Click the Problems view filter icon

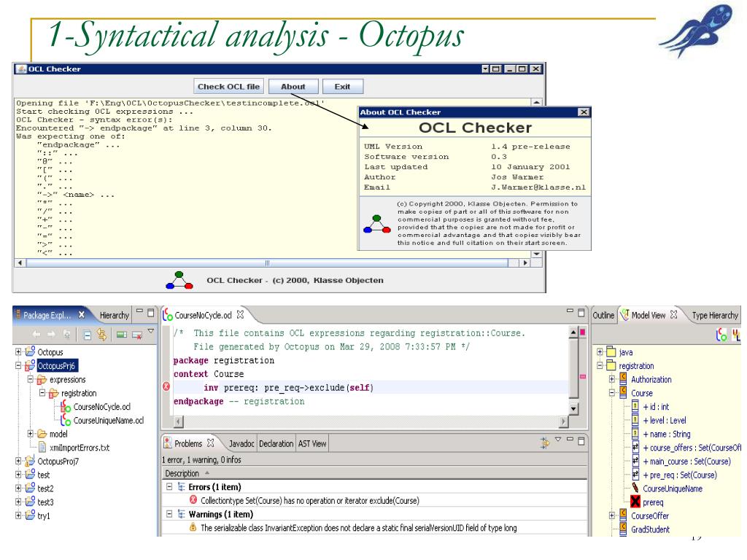[544, 443]
